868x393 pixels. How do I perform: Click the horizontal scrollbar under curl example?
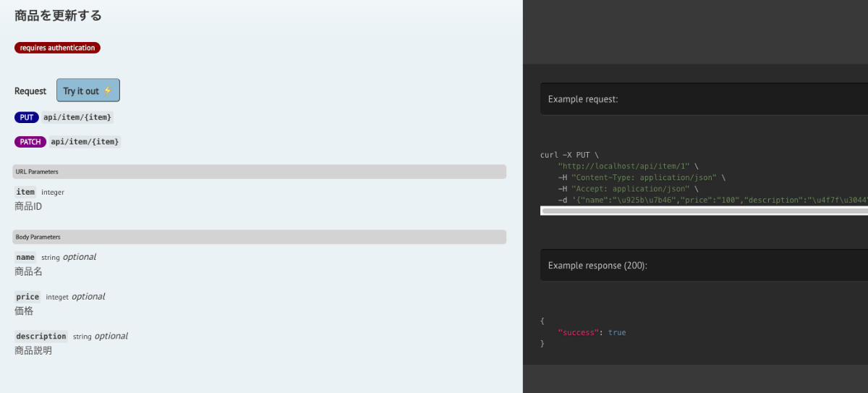tap(704, 211)
